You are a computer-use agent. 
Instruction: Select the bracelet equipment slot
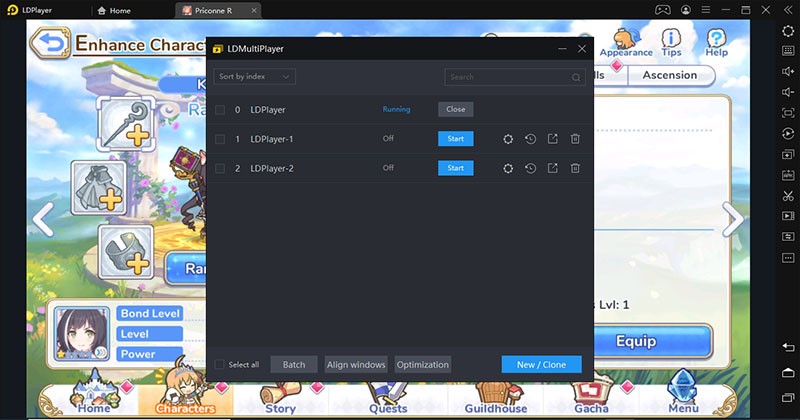pyautogui.click(x=126, y=253)
